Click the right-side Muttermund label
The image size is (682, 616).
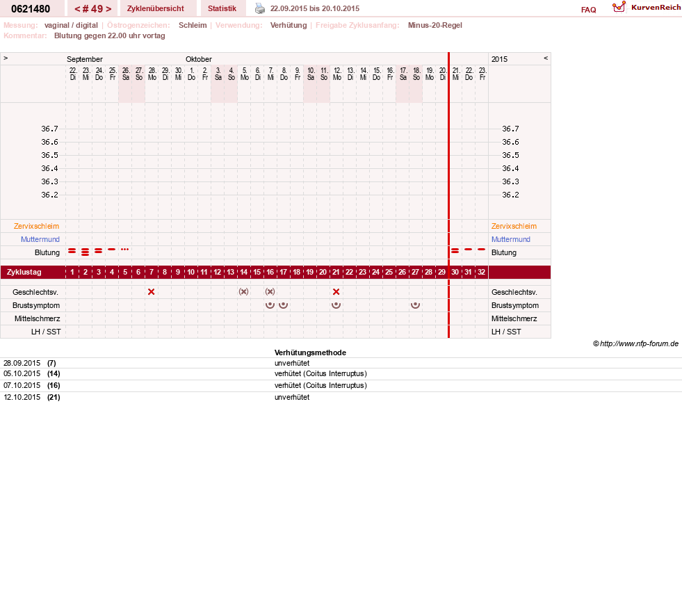click(511, 239)
